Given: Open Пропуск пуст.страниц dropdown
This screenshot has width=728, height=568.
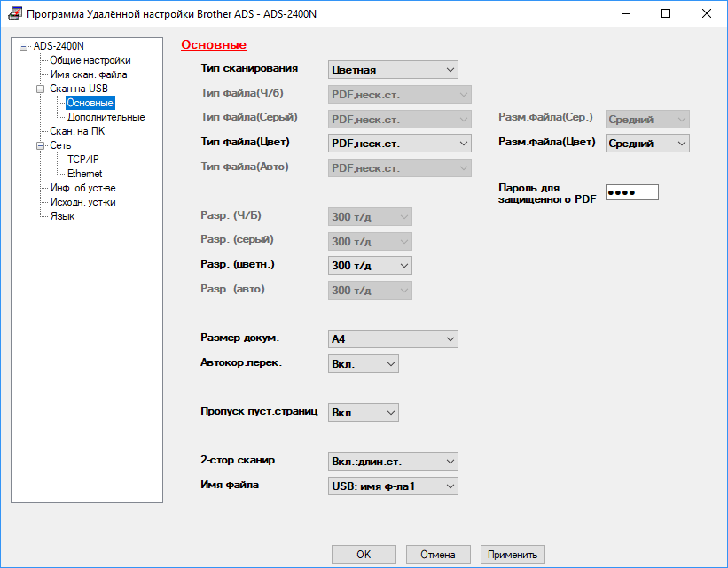Looking at the screenshot, I should click(363, 413).
